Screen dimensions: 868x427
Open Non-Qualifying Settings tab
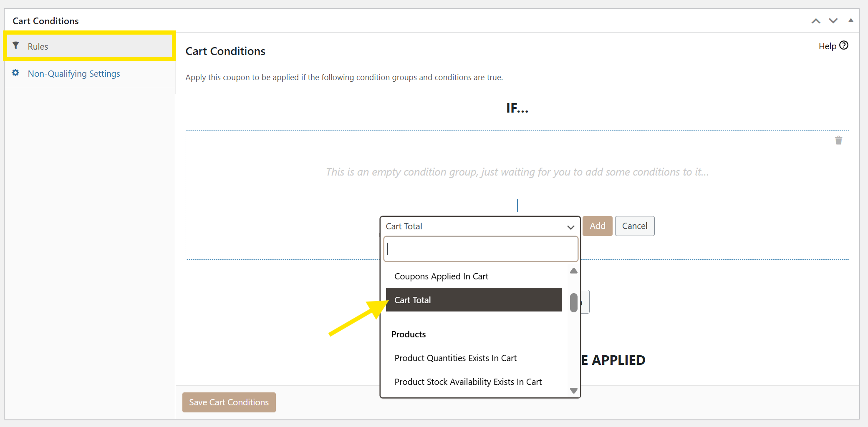click(74, 74)
